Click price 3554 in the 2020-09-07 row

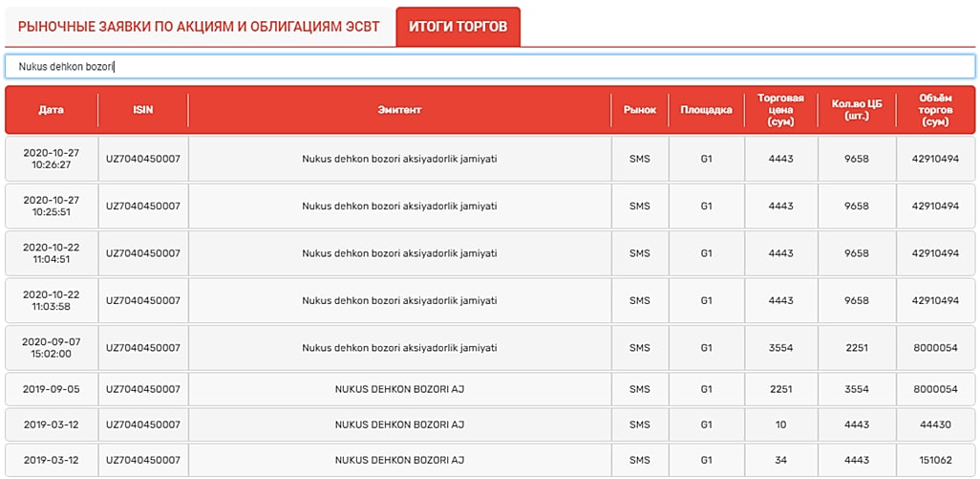click(780, 348)
